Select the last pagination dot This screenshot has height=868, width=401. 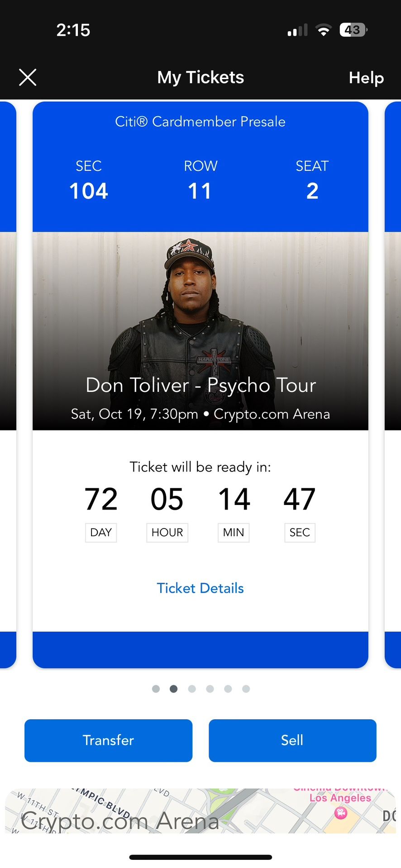point(246,689)
